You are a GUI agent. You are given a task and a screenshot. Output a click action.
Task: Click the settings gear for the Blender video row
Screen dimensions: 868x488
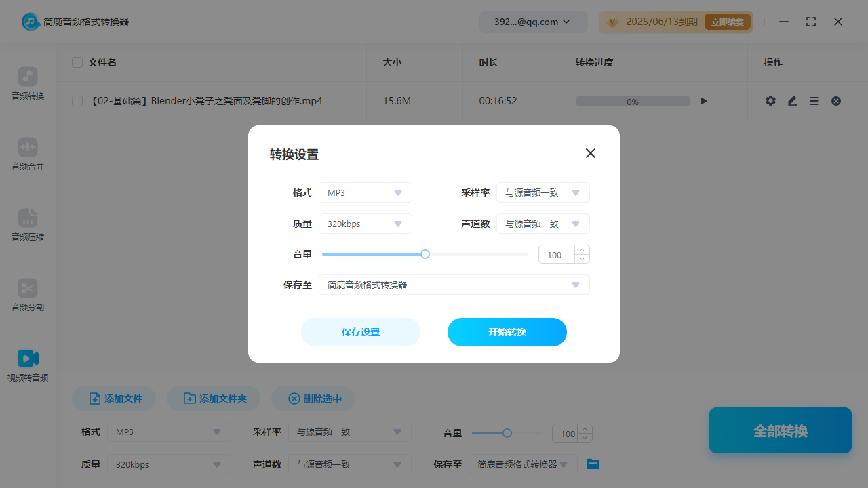point(770,100)
